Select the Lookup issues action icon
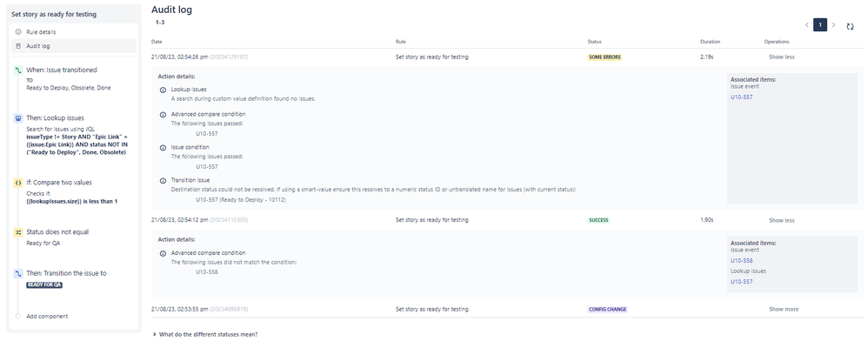 18,118
